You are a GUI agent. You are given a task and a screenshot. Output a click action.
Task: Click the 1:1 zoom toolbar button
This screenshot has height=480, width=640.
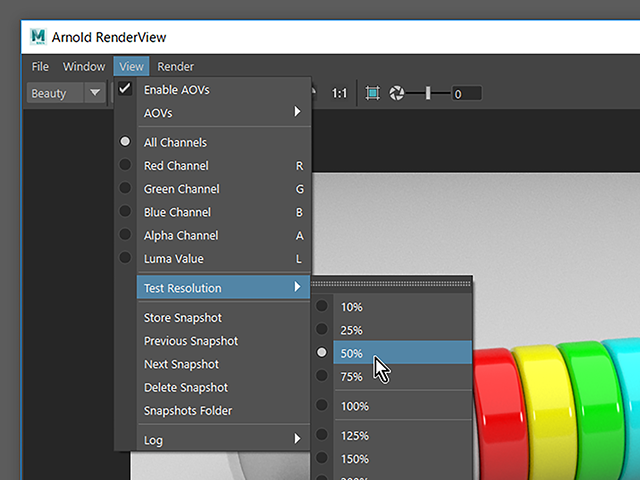pos(339,94)
